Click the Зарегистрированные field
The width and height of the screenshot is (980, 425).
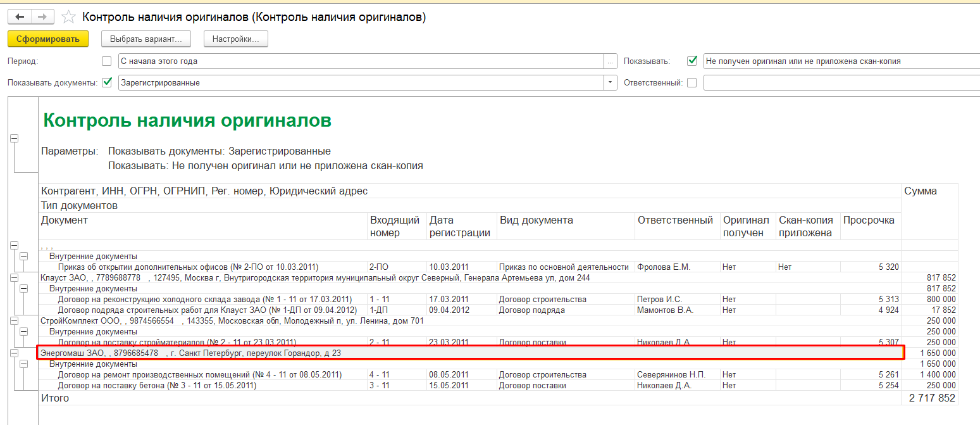(361, 83)
